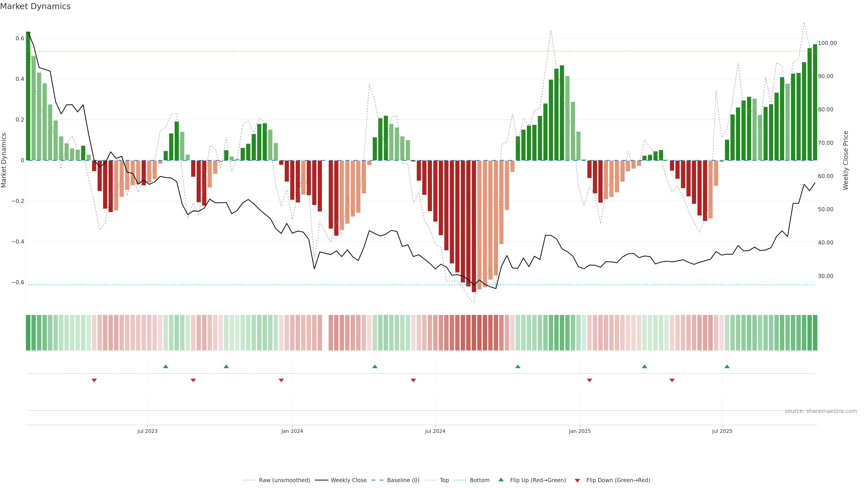Image resolution: width=868 pixels, height=488 pixels.
Task: Click the red flip-down marker just before Jan 2024
Action: [281, 380]
